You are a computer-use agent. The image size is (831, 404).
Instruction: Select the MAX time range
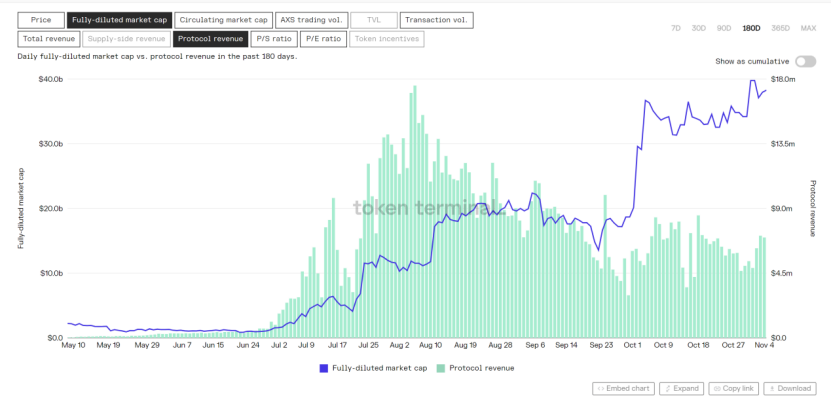(808, 28)
